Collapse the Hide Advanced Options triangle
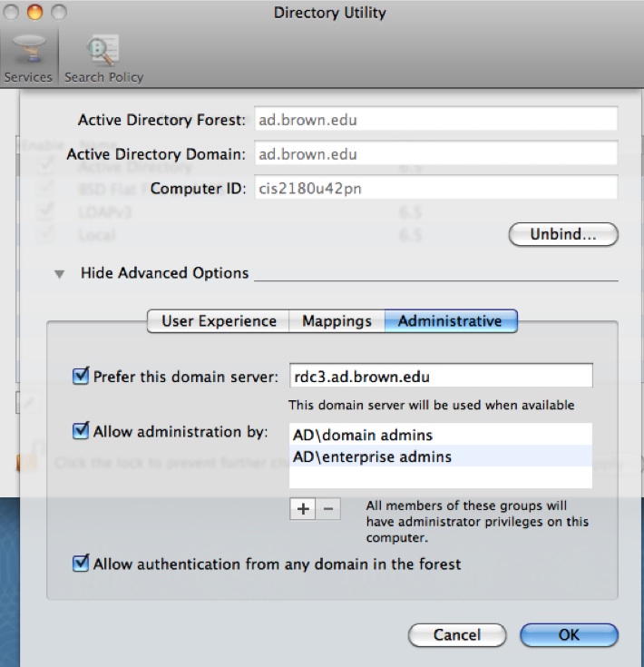The image size is (644, 667). pos(60,274)
